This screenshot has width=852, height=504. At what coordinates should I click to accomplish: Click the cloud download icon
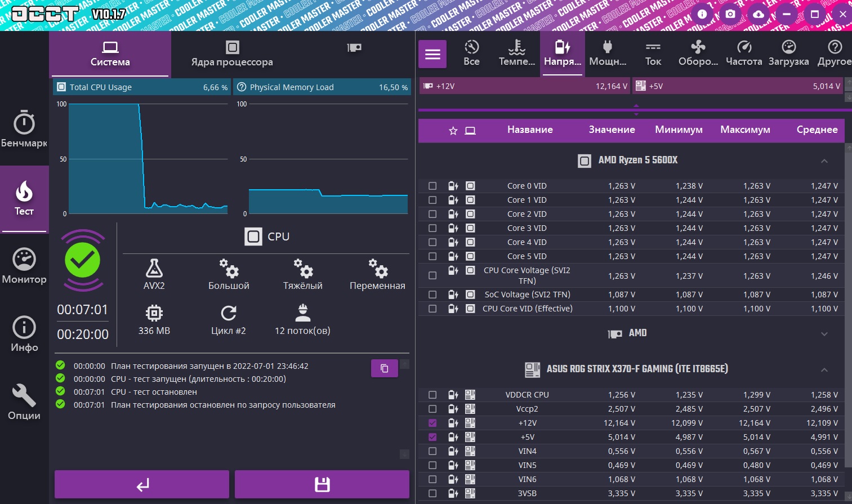click(x=759, y=14)
